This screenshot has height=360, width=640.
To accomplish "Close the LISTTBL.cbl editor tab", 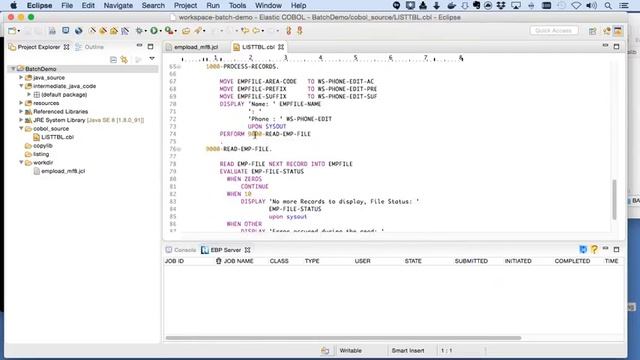I will 281,47.
